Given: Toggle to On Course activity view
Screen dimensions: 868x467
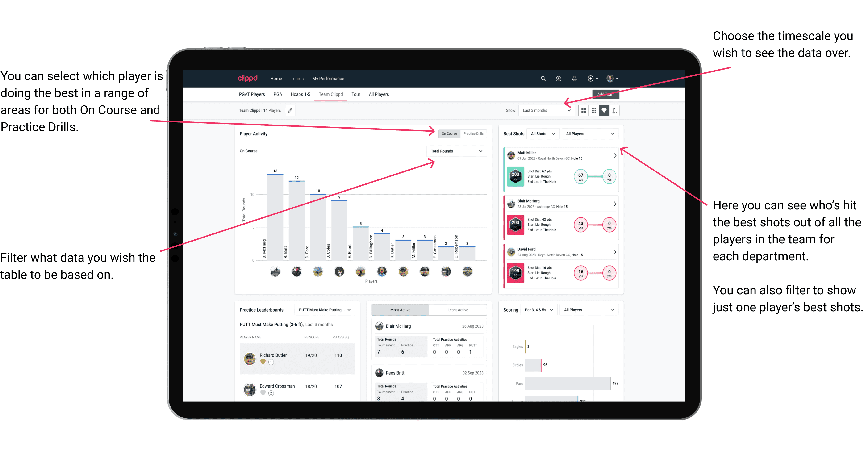Looking at the screenshot, I should point(449,133).
